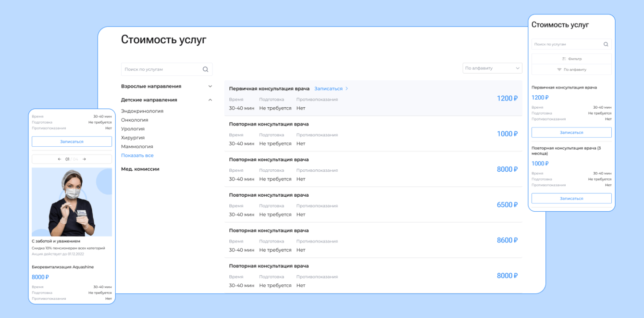Go to next slide with right arrow

pos(84,159)
